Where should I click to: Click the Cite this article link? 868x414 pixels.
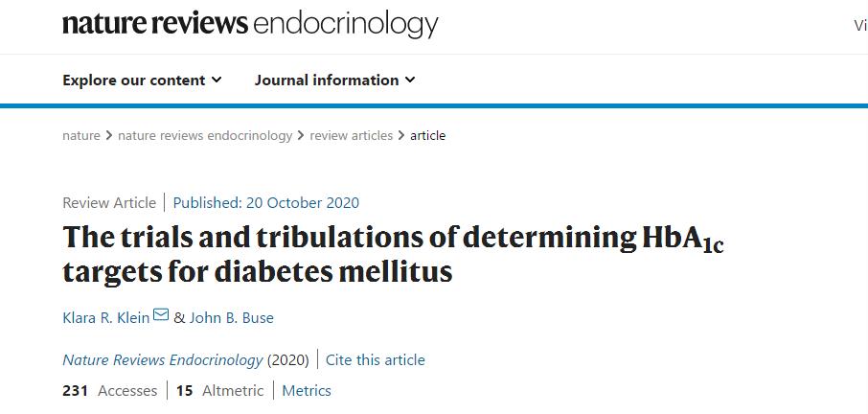(x=376, y=360)
